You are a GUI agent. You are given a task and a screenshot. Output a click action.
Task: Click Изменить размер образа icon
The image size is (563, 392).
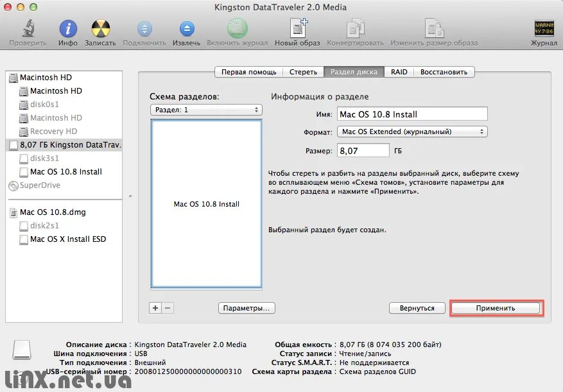[x=434, y=28]
